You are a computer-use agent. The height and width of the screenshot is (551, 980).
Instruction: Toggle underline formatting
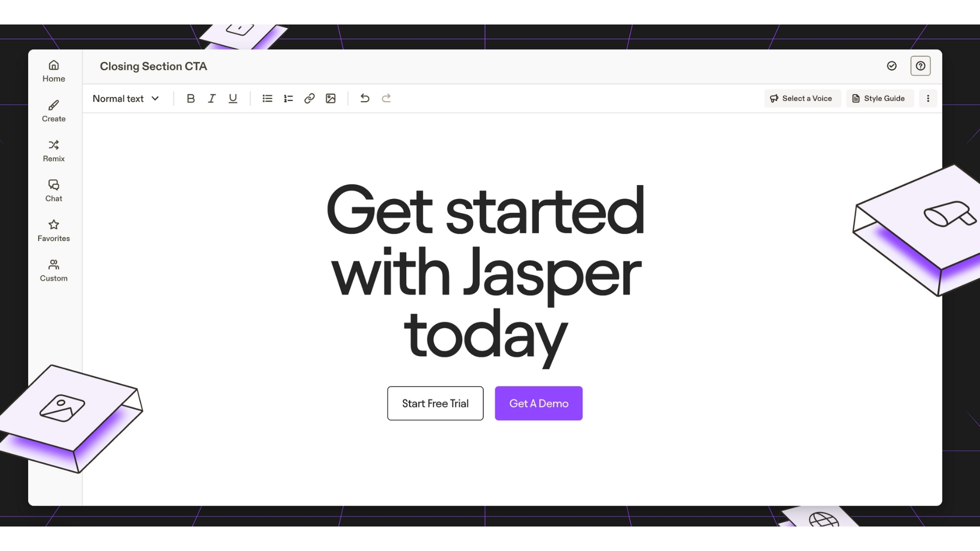(x=233, y=98)
